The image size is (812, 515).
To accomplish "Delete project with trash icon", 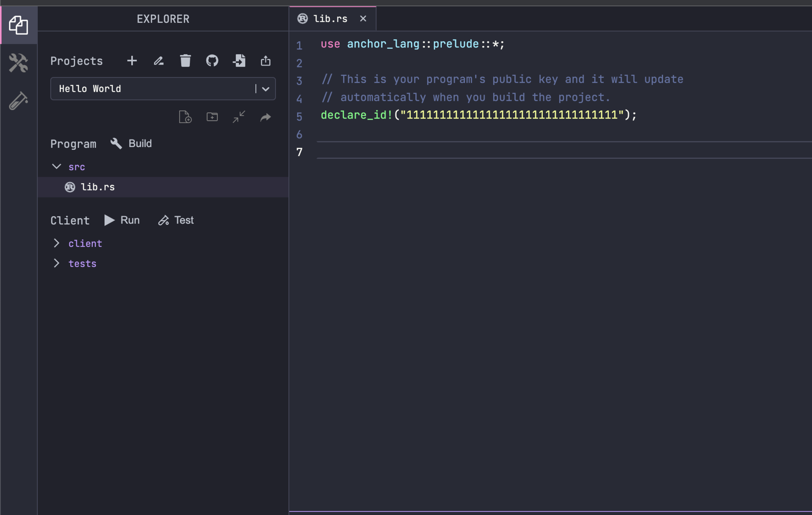I will tap(186, 61).
